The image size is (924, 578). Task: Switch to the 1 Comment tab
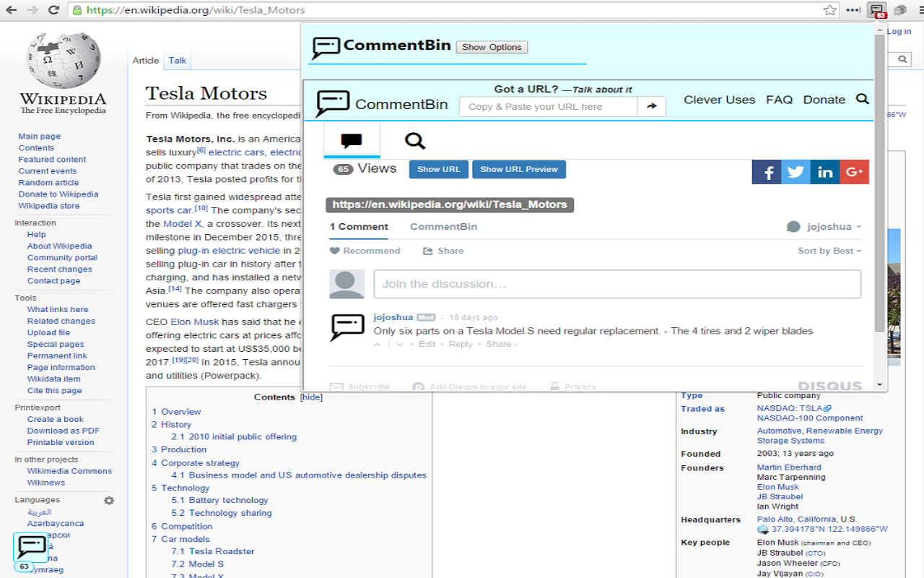(359, 227)
